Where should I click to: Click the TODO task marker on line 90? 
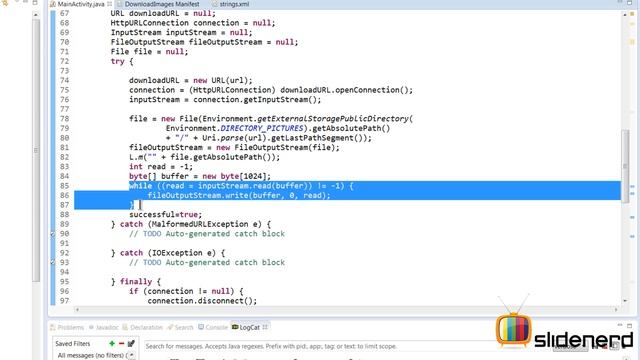pos(53,234)
